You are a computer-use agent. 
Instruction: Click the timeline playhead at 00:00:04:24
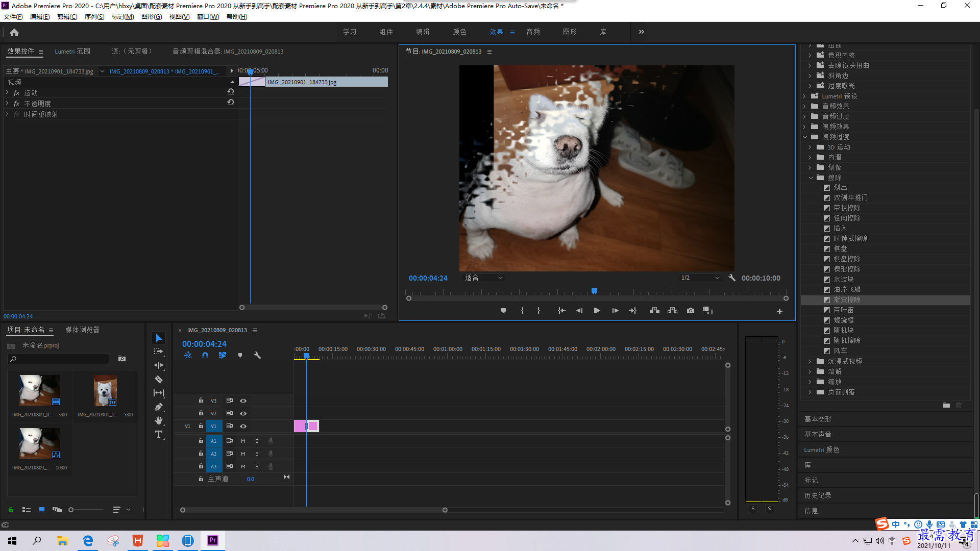pos(306,356)
